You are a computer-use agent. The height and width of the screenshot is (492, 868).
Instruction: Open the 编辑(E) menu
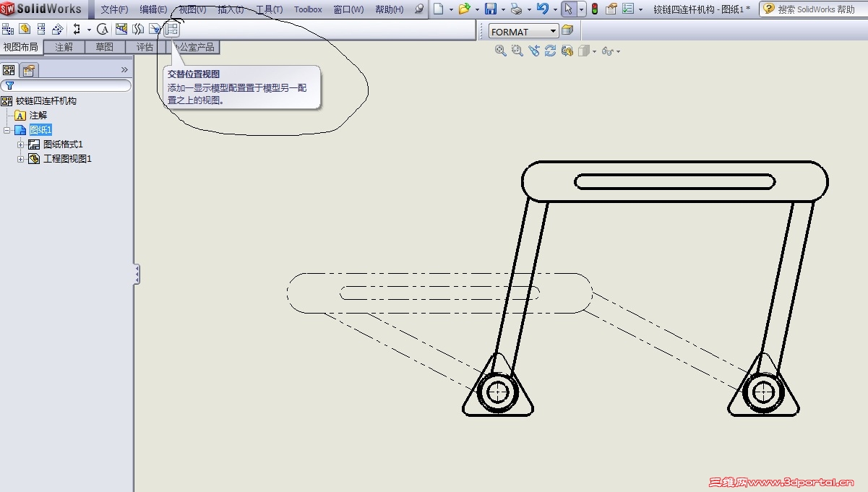tap(153, 9)
